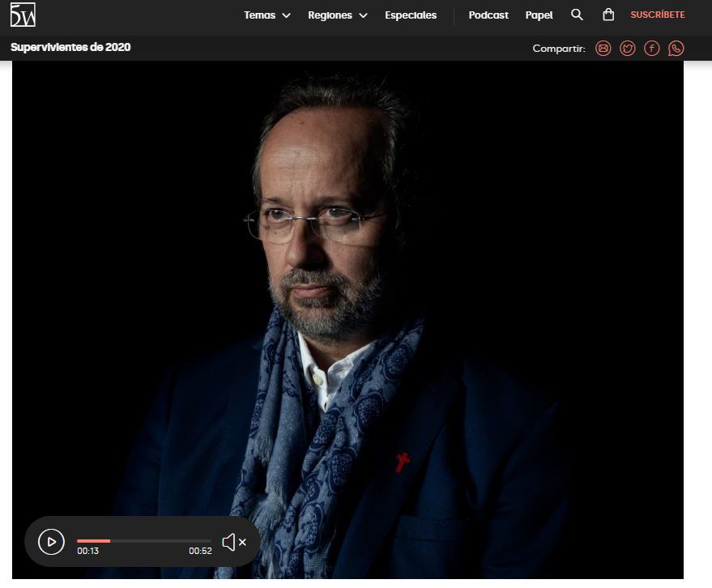Share the article via email icon
The height and width of the screenshot is (588, 712).
[603, 49]
